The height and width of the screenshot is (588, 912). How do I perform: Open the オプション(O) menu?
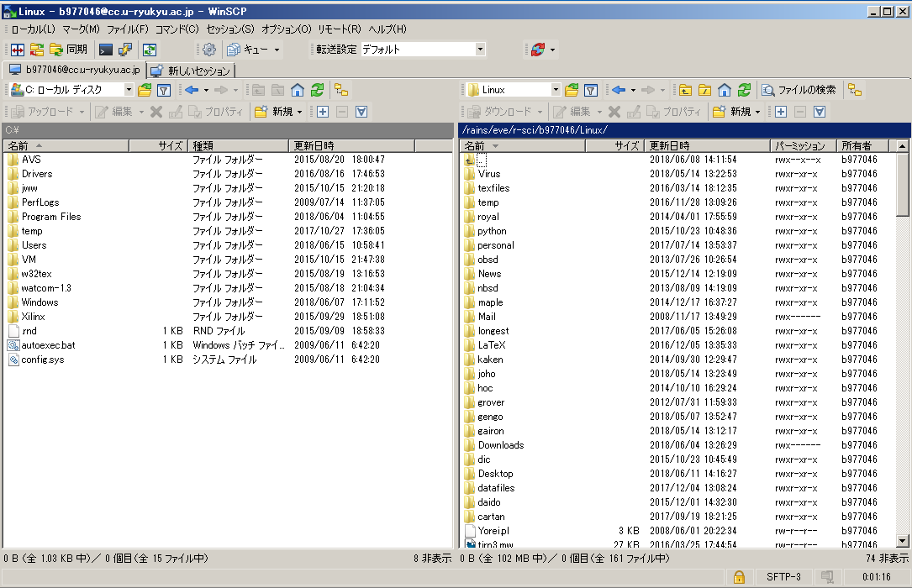(x=286, y=29)
